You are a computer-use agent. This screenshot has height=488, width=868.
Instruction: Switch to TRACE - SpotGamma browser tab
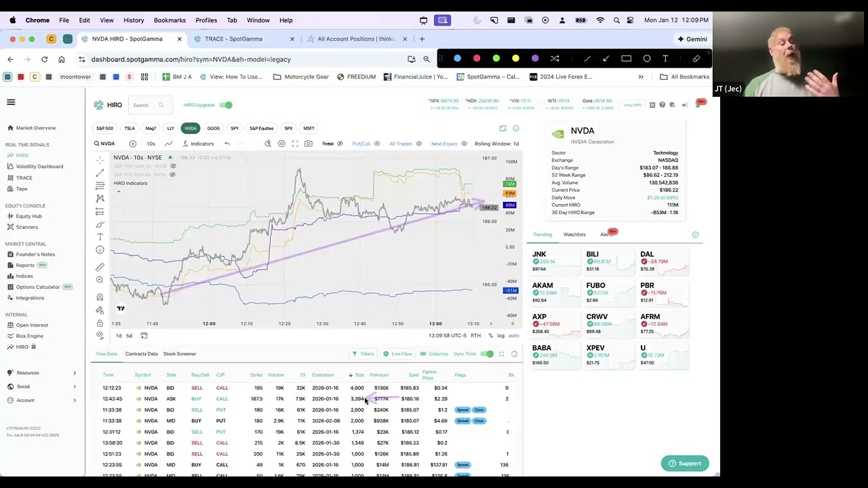click(x=233, y=39)
